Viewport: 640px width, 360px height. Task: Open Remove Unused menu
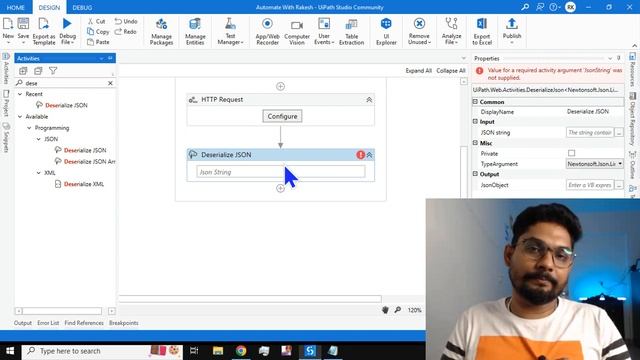tap(419, 31)
